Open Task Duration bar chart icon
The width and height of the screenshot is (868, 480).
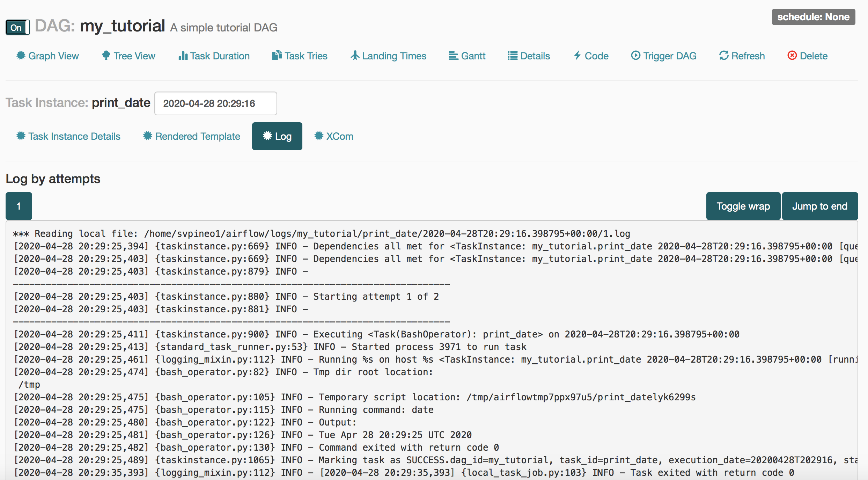[183, 56]
